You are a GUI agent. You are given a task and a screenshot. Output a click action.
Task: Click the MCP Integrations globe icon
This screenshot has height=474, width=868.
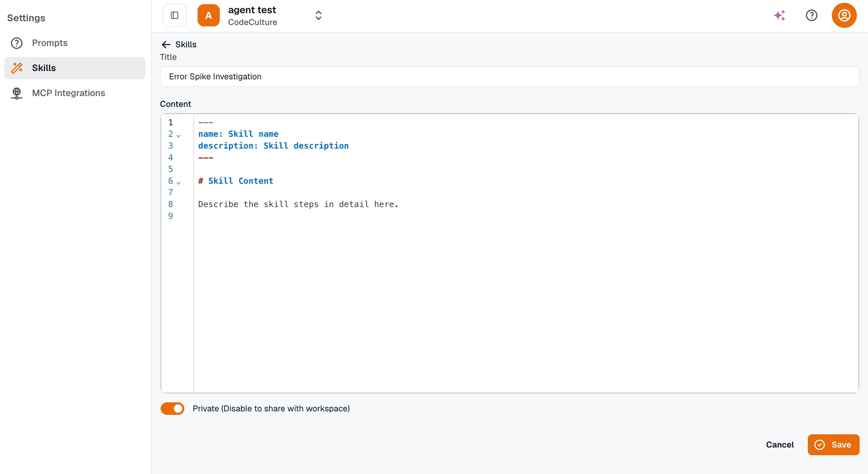click(x=17, y=93)
